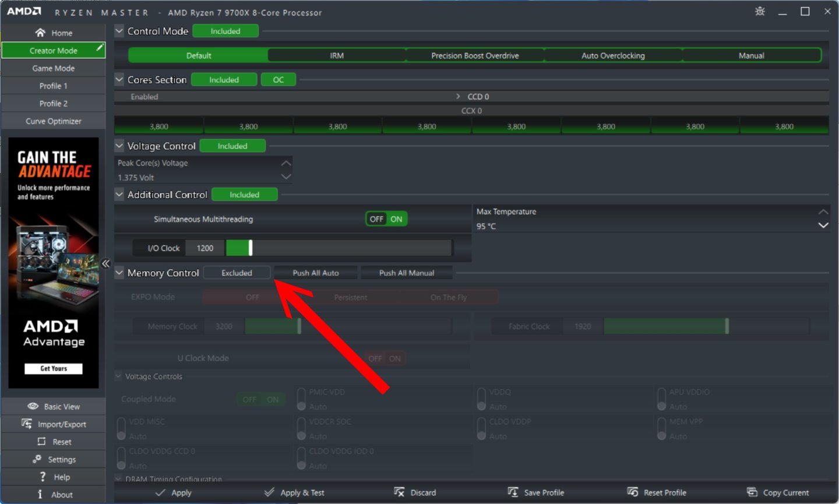The width and height of the screenshot is (839, 504).
Task: Set EXPO Mode to On The Fly
Action: (449, 297)
